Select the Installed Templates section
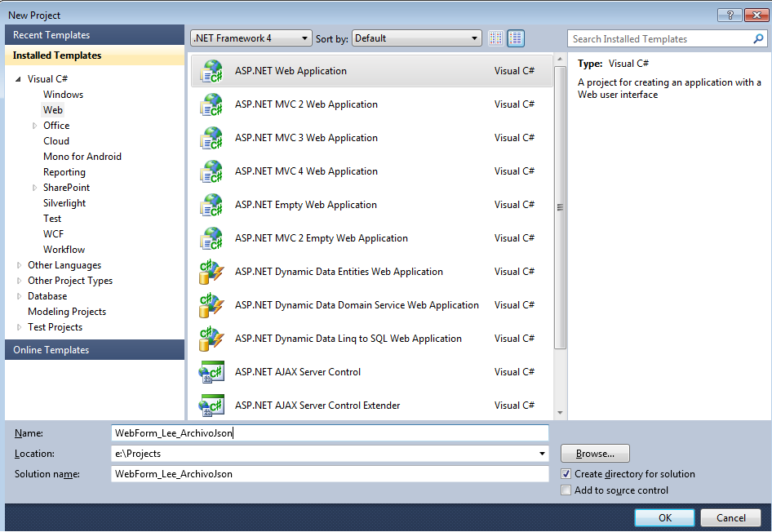The image size is (772, 532). click(95, 55)
